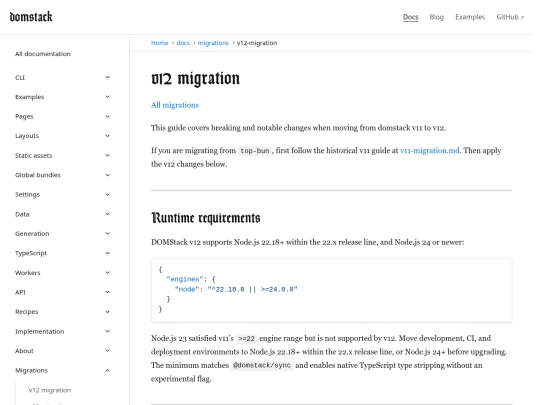Image resolution: width=540 pixels, height=405 pixels.
Task: Click the Recipes sidebar label
Action: click(x=27, y=312)
